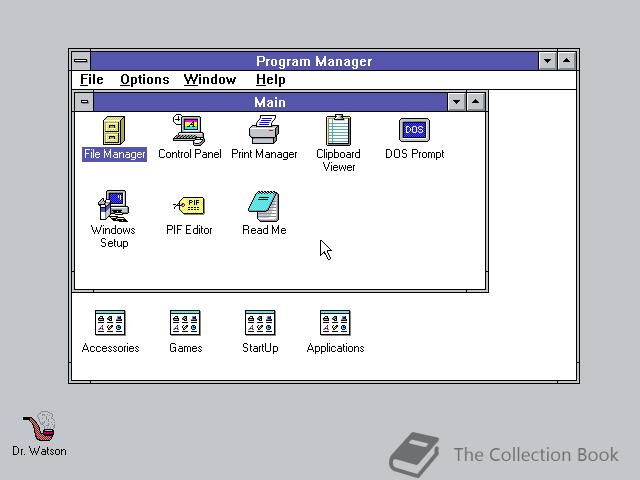640x480 pixels.
Task: Open the Options menu
Action: tap(144, 80)
